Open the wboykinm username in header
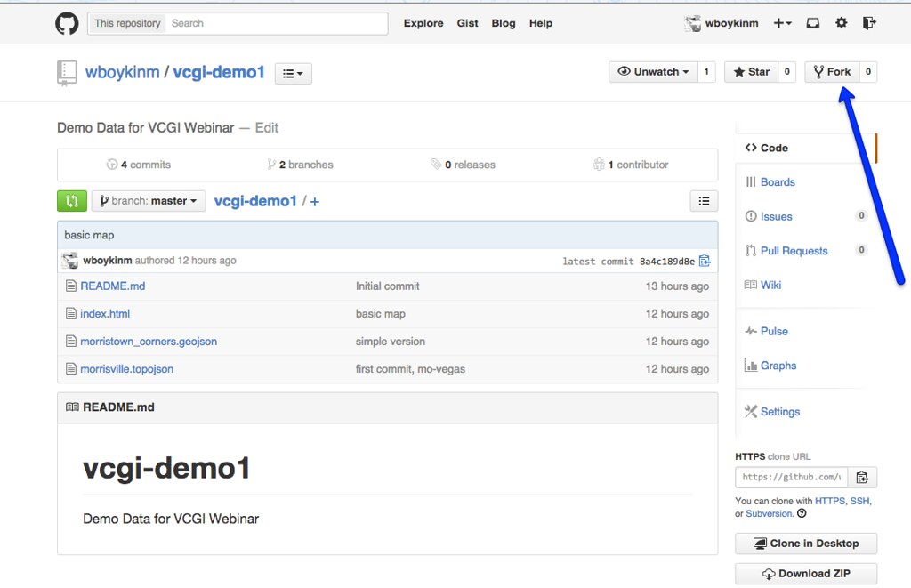The height and width of the screenshot is (588, 911). [x=731, y=23]
